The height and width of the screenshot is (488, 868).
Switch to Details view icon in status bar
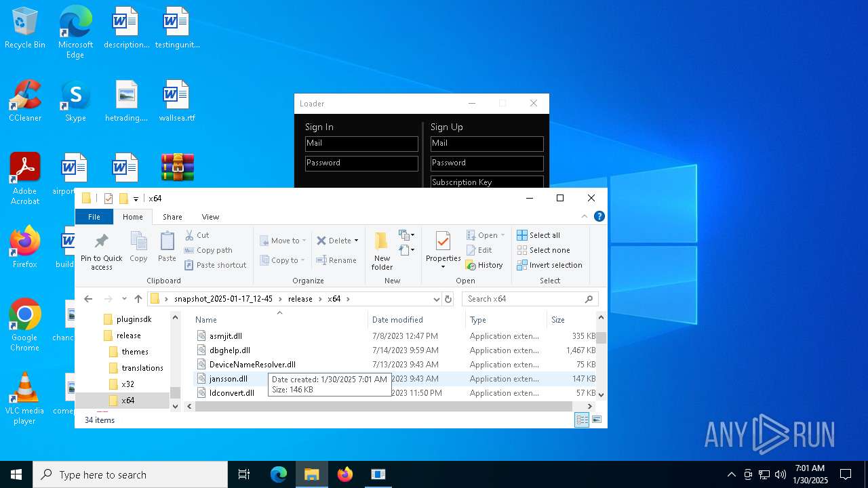582,420
